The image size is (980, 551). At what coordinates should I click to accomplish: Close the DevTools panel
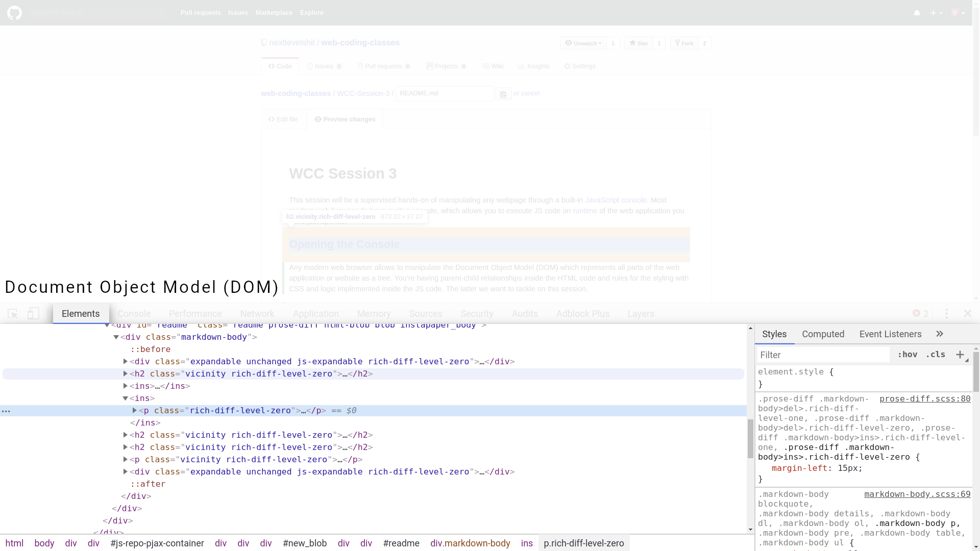(x=967, y=314)
